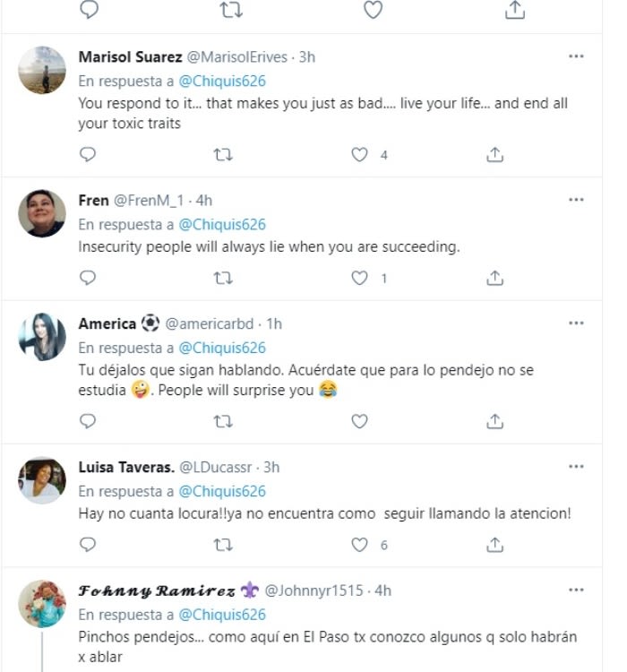627x672 pixels.
Task: Like Marisol Suarez's tweet
Action: coord(359,155)
